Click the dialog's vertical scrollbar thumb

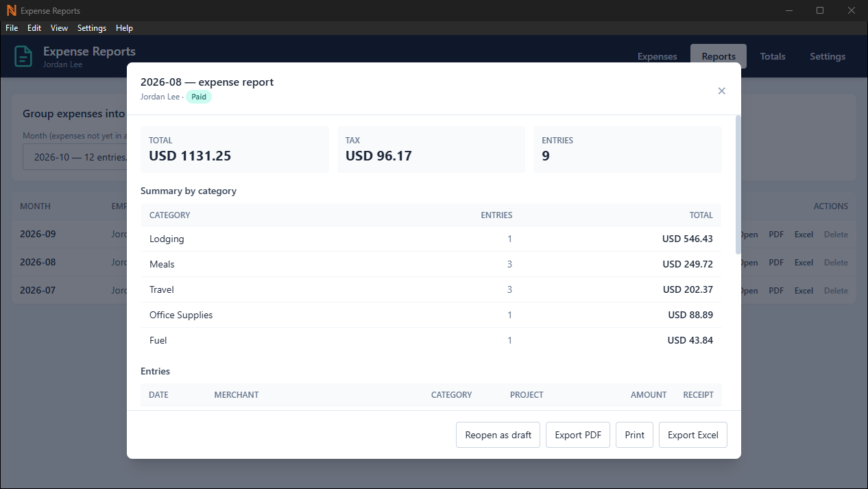point(738,185)
